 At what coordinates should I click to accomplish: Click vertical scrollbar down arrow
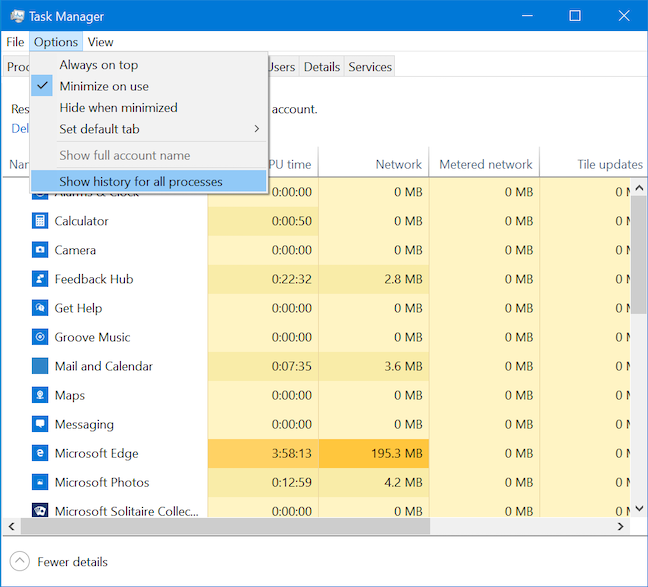(639, 508)
